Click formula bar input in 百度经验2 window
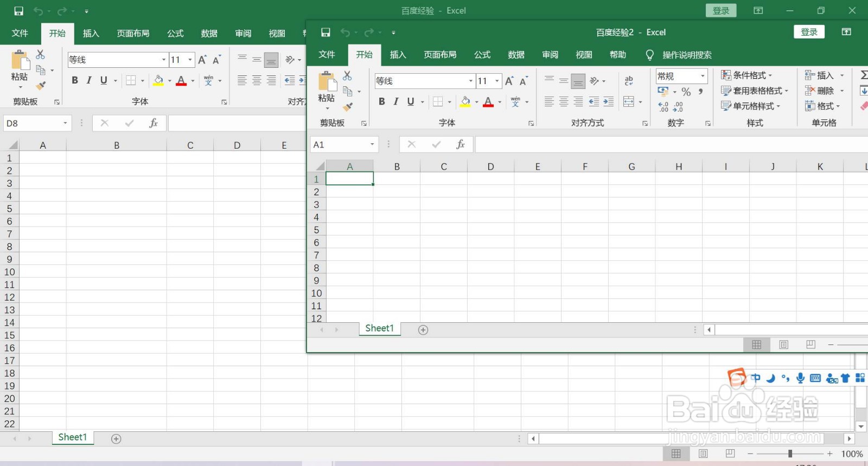The image size is (868, 466). click(672, 144)
